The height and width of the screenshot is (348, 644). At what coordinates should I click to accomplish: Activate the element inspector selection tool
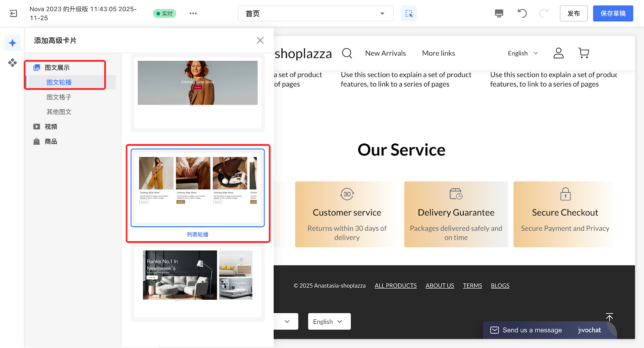(x=409, y=14)
